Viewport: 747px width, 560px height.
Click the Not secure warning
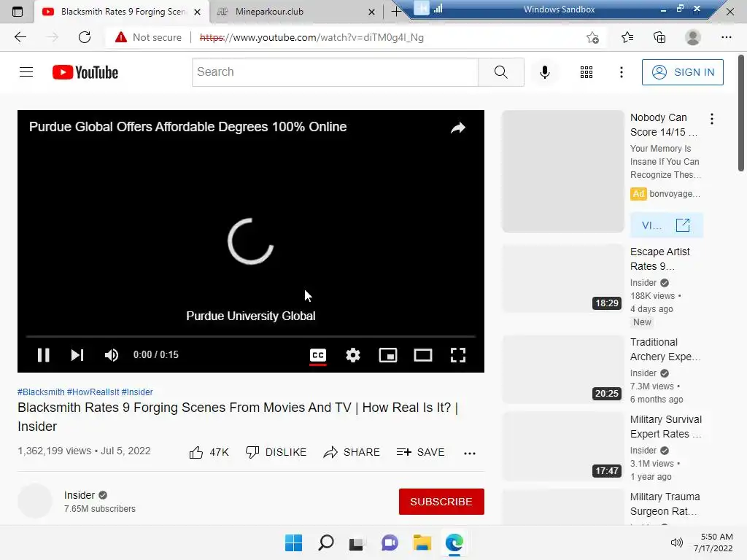(148, 37)
